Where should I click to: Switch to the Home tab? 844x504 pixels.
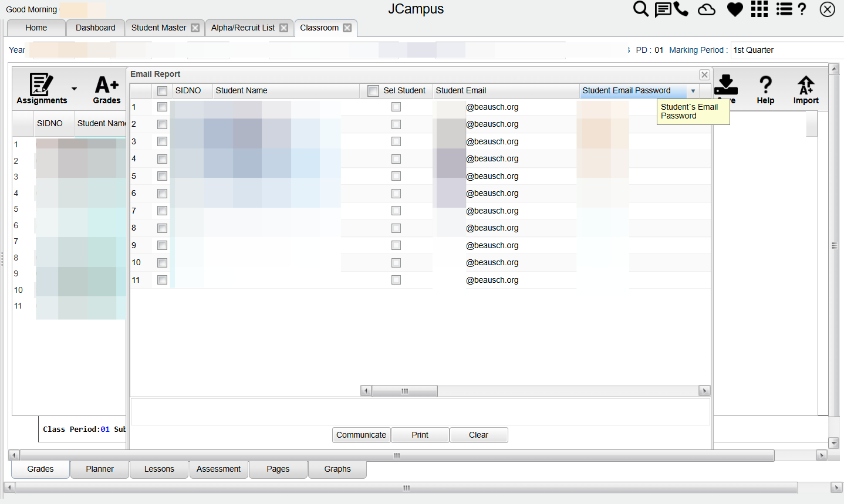pos(36,28)
